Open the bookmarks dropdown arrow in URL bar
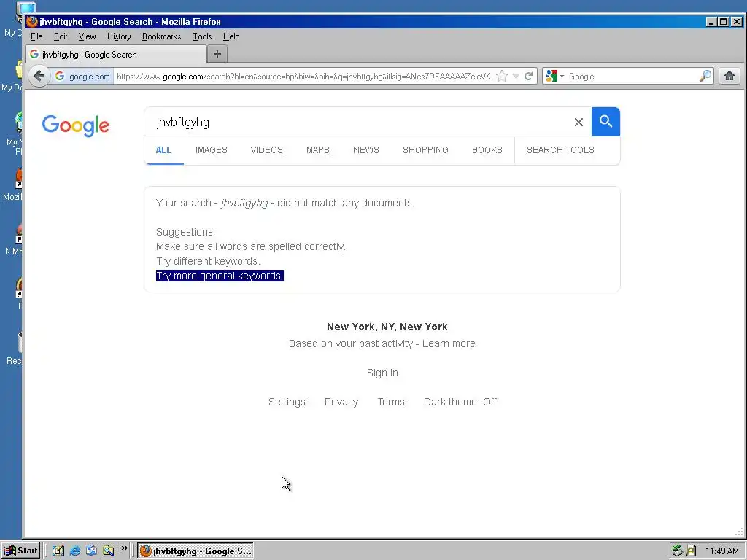Screen dimensions: 747x560 (x=516, y=76)
